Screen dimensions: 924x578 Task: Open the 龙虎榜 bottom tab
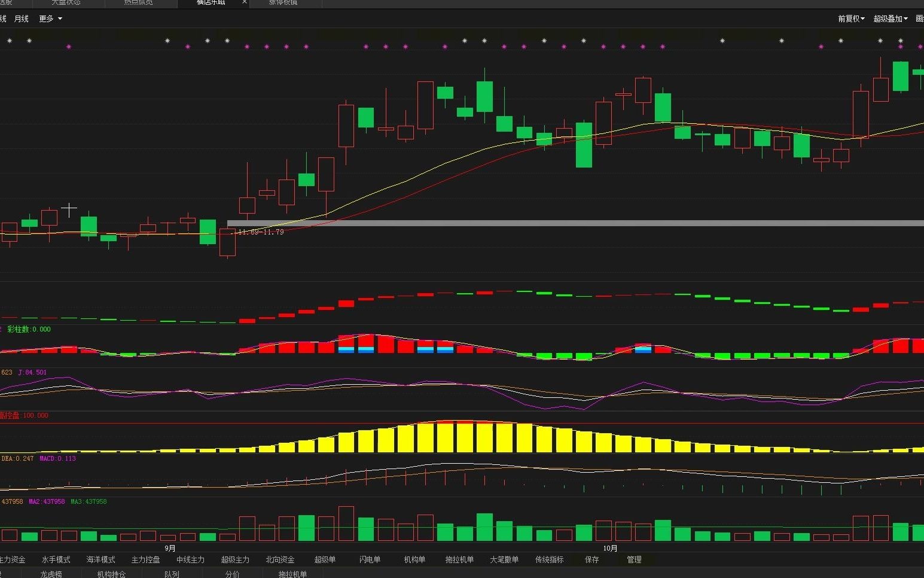point(51,574)
